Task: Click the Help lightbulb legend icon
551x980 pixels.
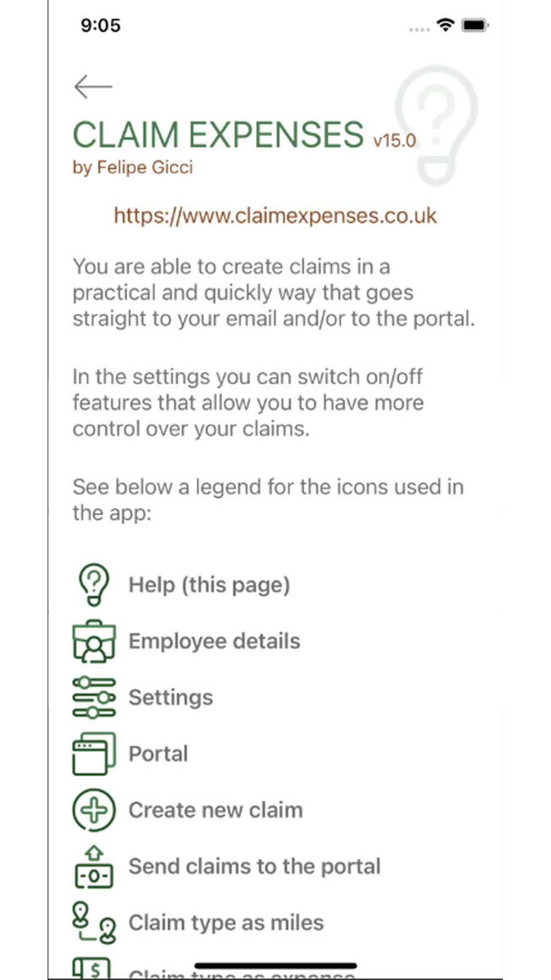Action: [x=94, y=584]
